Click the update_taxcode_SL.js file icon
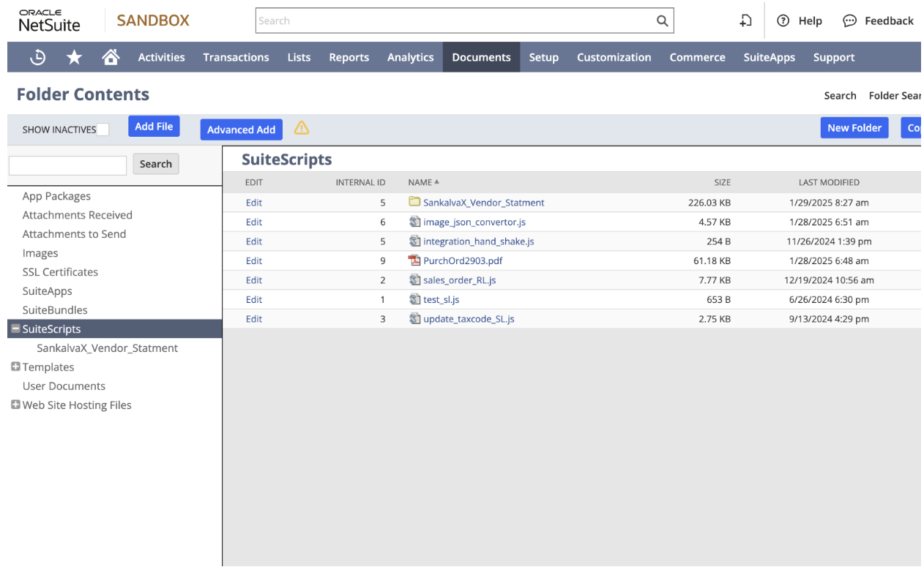 [414, 318]
